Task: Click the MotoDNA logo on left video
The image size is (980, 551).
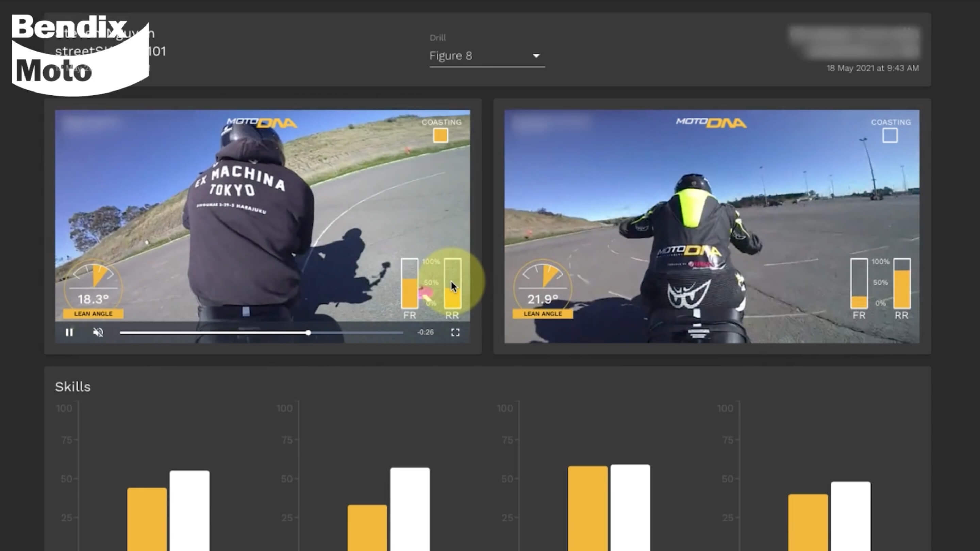Action: click(262, 122)
